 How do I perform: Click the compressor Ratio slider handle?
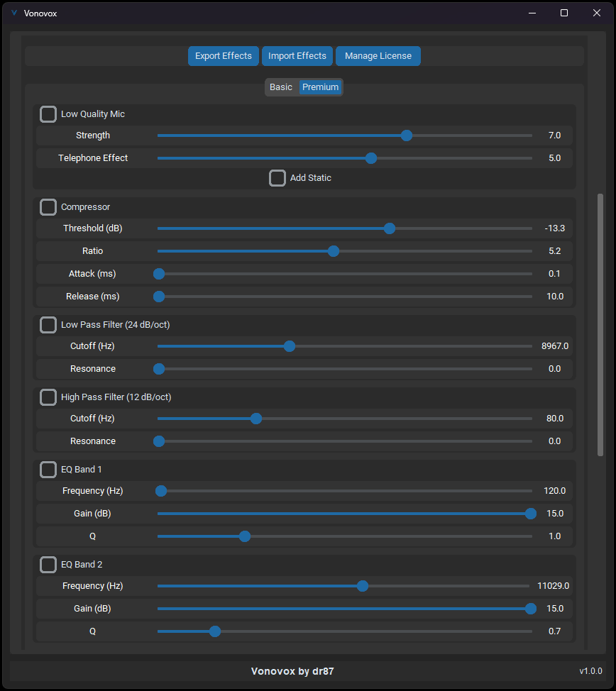pos(334,251)
